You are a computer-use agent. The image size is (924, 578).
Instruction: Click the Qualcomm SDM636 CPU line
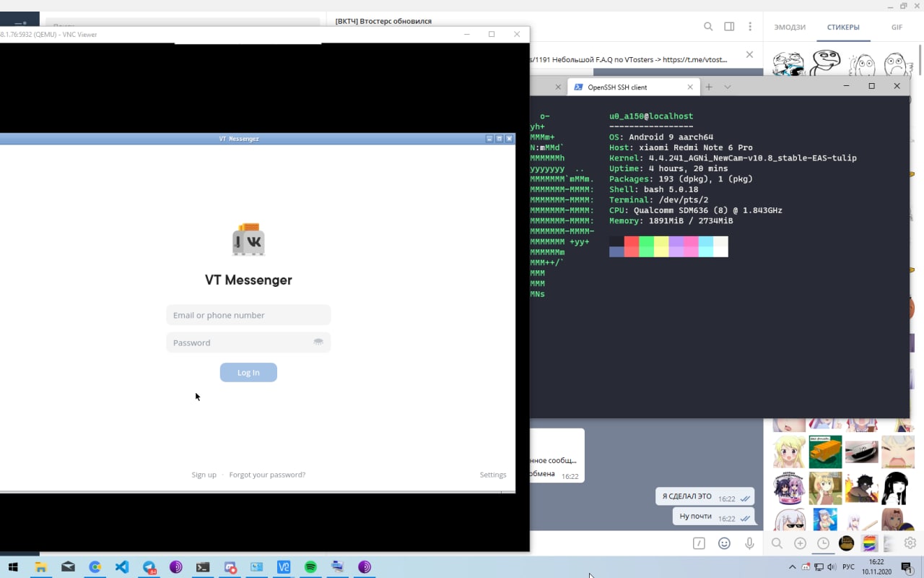696,210
